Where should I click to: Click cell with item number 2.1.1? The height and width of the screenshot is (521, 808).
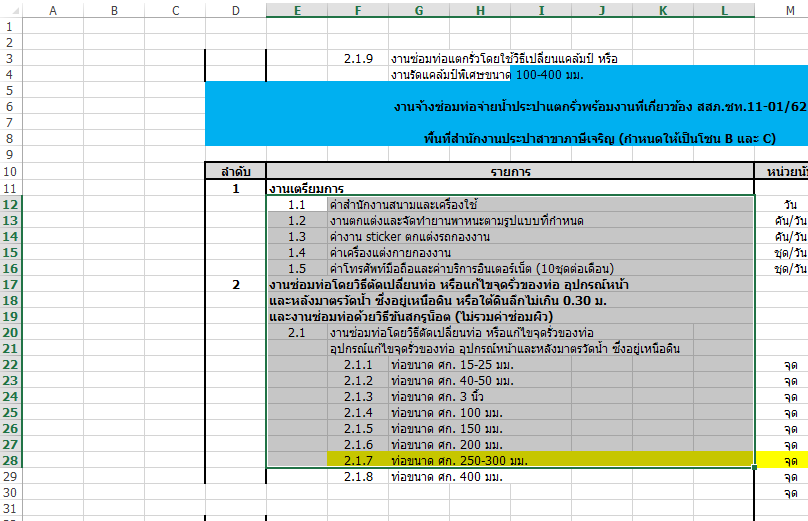(358, 364)
